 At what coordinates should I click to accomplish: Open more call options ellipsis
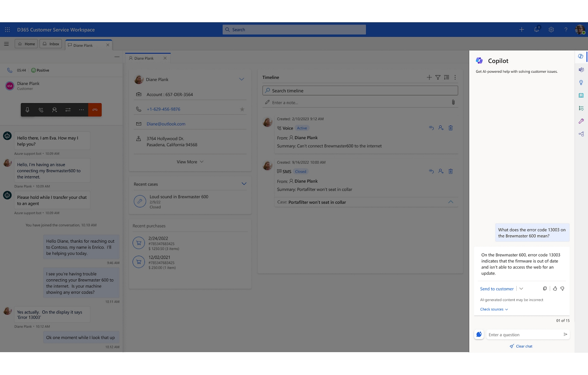[x=81, y=110]
